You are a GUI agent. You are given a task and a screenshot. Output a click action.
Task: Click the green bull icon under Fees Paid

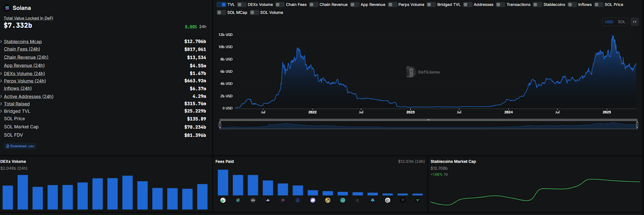[417, 200]
